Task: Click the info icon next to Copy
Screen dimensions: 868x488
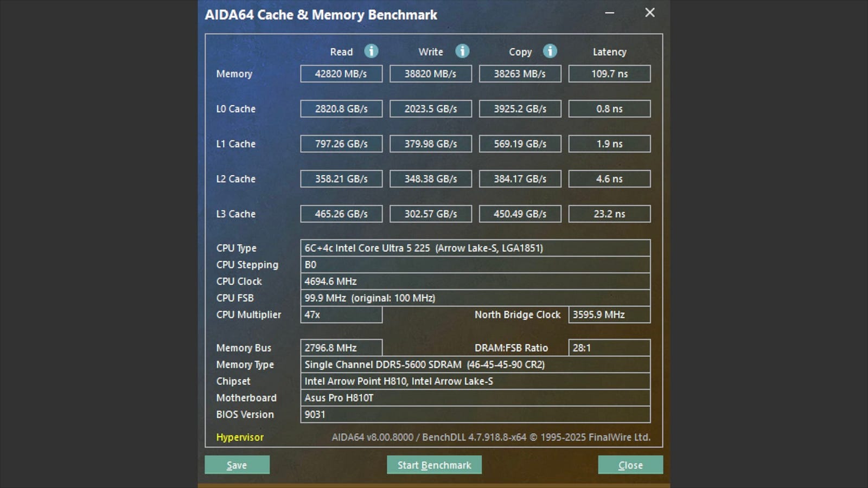Action: 550,51
